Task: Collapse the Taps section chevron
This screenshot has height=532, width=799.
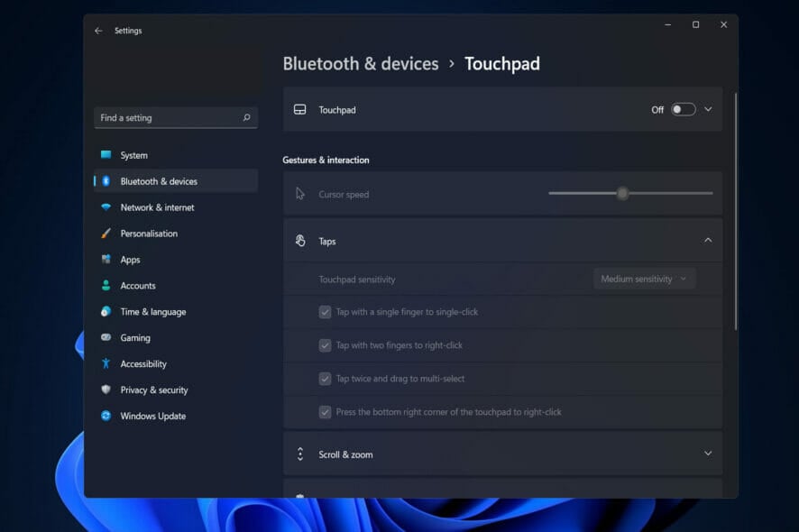Action: [708, 241]
